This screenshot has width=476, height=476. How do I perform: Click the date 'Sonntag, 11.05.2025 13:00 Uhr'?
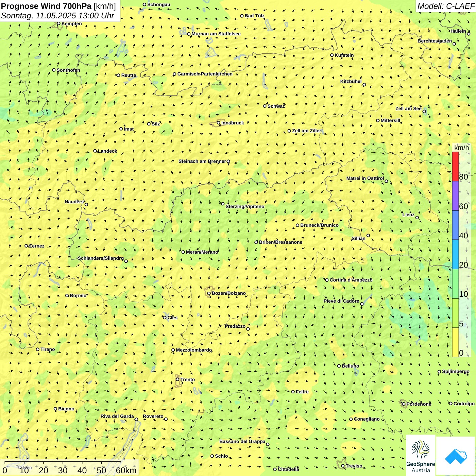coord(58,16)
